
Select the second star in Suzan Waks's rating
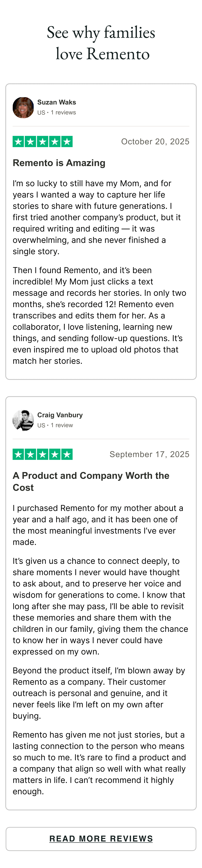pos(31,142)
